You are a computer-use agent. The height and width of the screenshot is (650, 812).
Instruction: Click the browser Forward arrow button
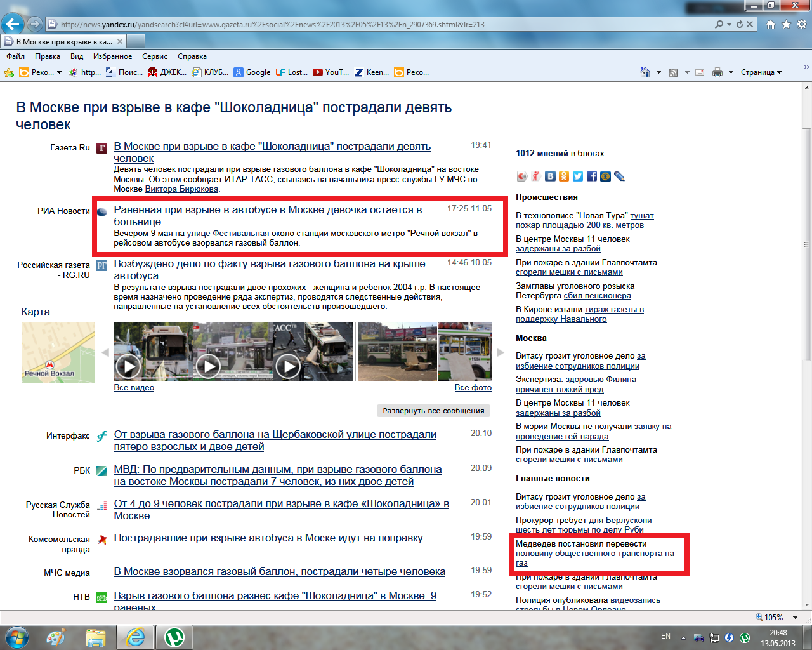pos(34,24)
